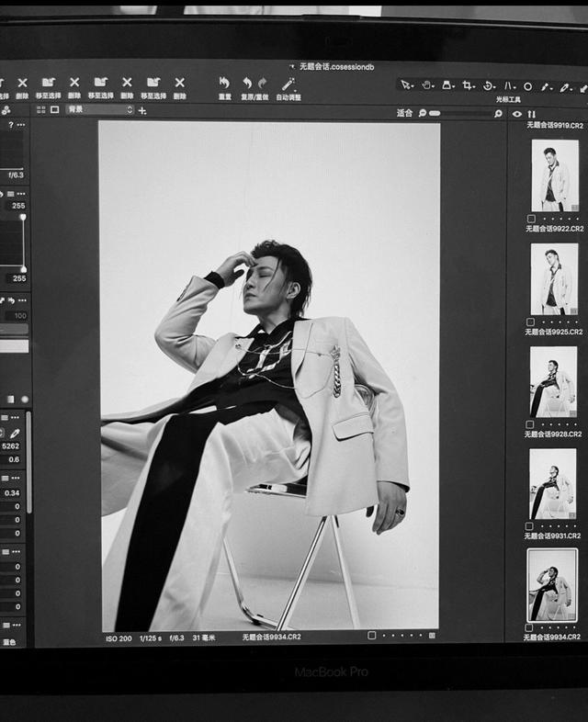The height and width of the screenshot is (722, 588).
Task: Click the 适合 (Fit) zoom button
Action: 404,113
